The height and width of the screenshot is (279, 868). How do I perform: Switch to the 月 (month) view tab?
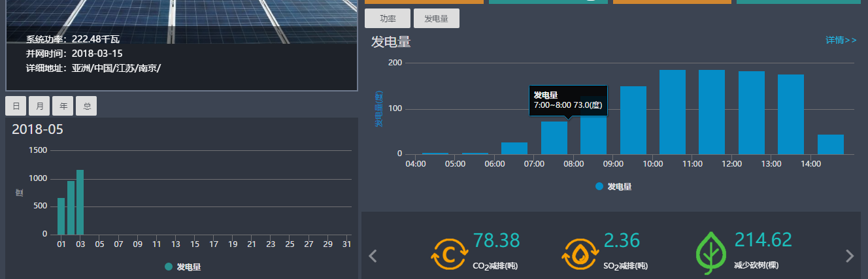pos(39,106)
